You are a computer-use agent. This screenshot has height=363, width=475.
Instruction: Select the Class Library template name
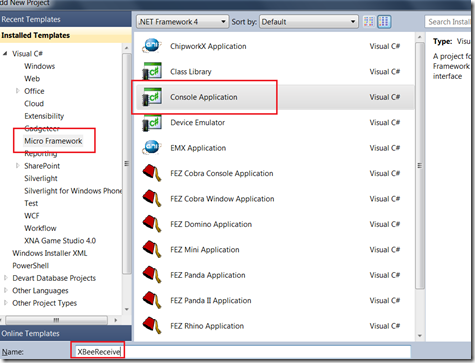pos(191,72)
